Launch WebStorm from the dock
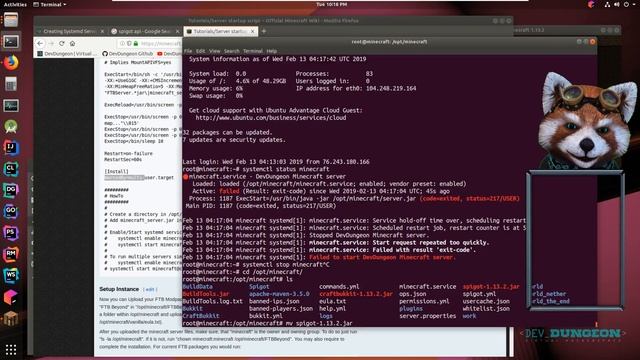This screenshot has width=640, height=360. point(11,275)
